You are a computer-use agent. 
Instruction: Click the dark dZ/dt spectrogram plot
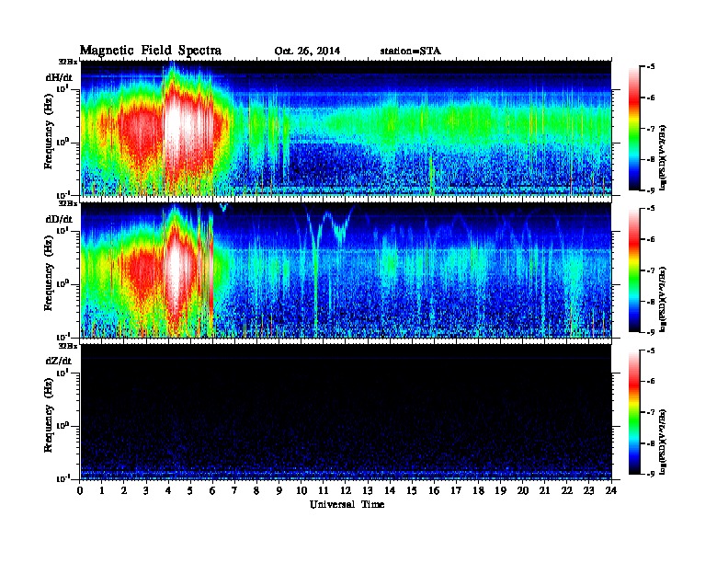[346, 412]
